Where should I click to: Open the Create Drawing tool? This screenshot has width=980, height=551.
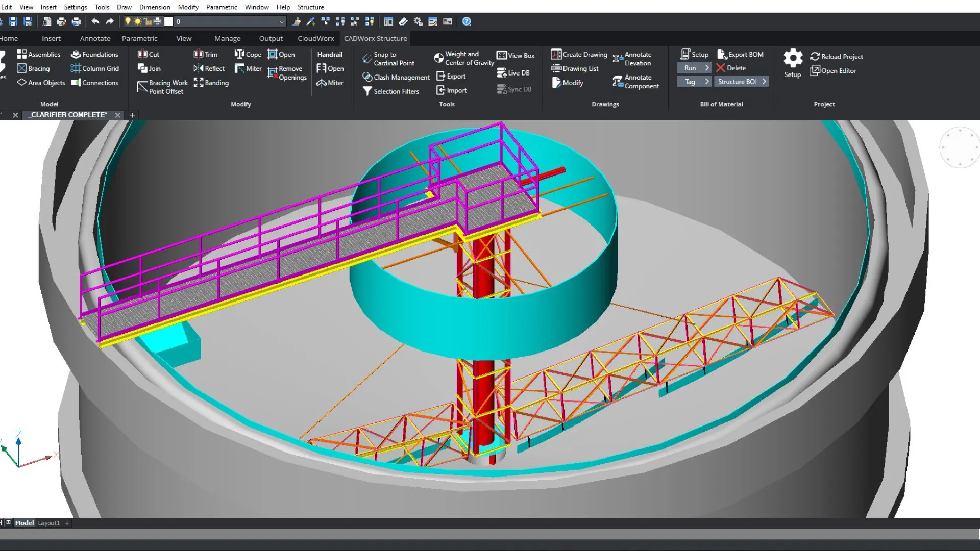coord(579,54)
